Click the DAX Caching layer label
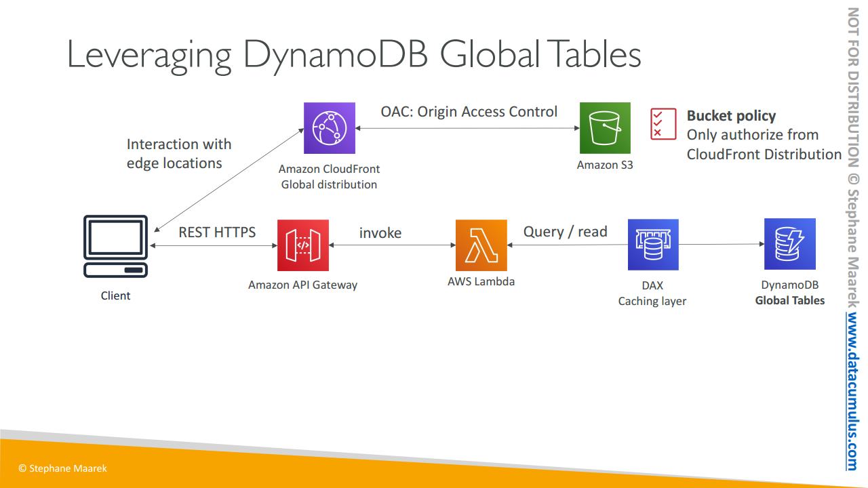This screenshot has height=488, width=868. (x=652, y=293)
